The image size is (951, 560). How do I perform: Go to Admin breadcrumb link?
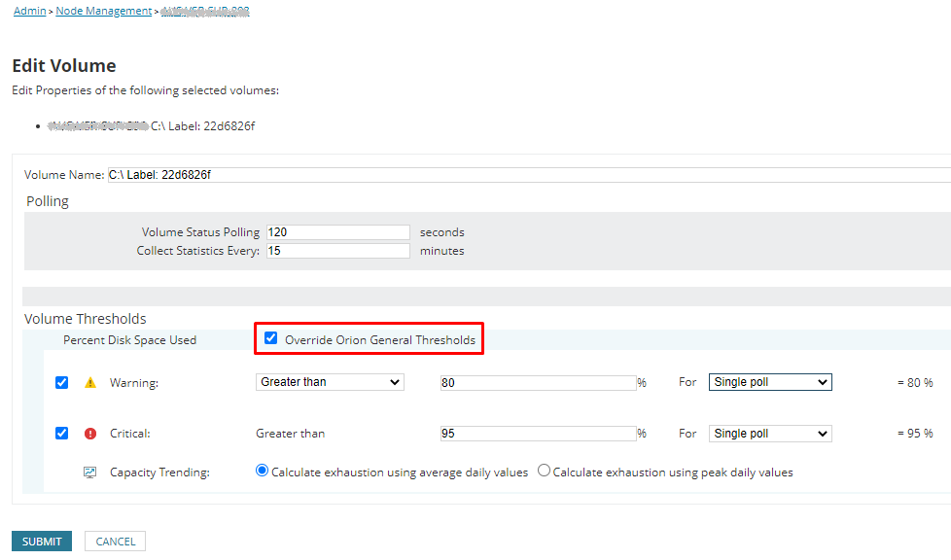(x=30, y=11)
